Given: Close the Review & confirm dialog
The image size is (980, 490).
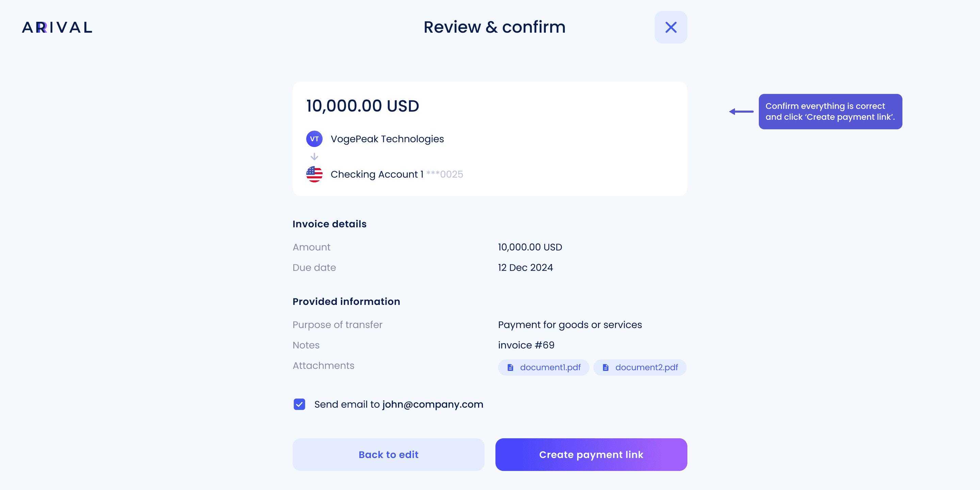Looking at the screenshot, I should coord(671,27).
